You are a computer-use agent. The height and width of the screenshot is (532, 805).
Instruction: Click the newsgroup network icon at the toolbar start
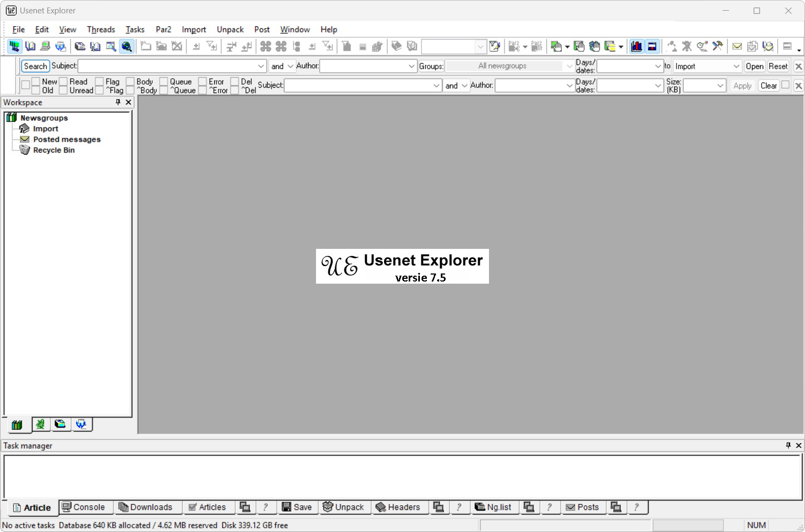point(14,46)
